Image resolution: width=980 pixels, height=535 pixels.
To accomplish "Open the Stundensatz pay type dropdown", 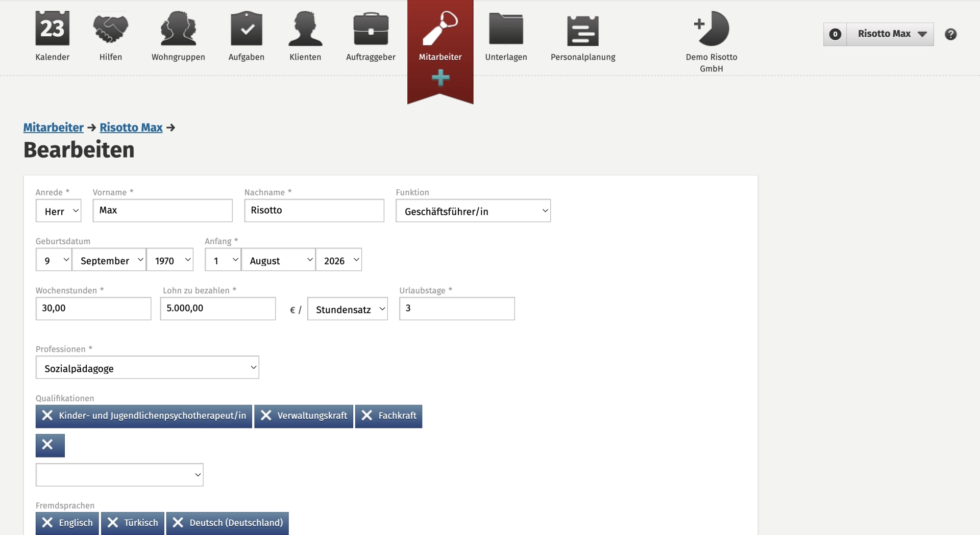I will click(x=347, y=309).
